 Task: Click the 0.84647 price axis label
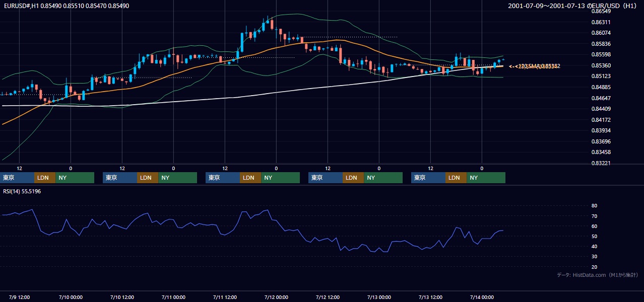[601, 98]
